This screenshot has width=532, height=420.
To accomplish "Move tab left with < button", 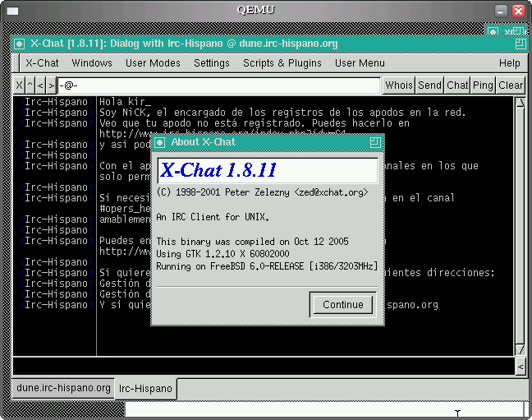I will point(40,85).
